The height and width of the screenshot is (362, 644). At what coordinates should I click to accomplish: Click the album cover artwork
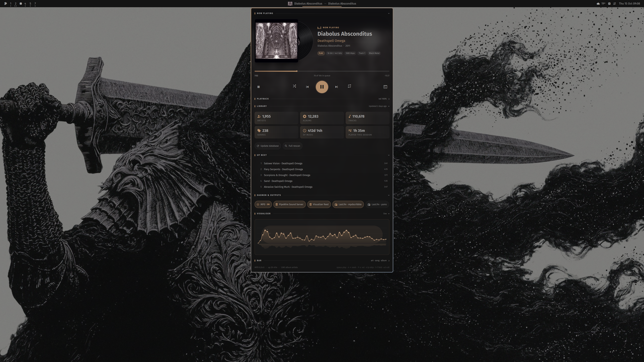point(276,41)
